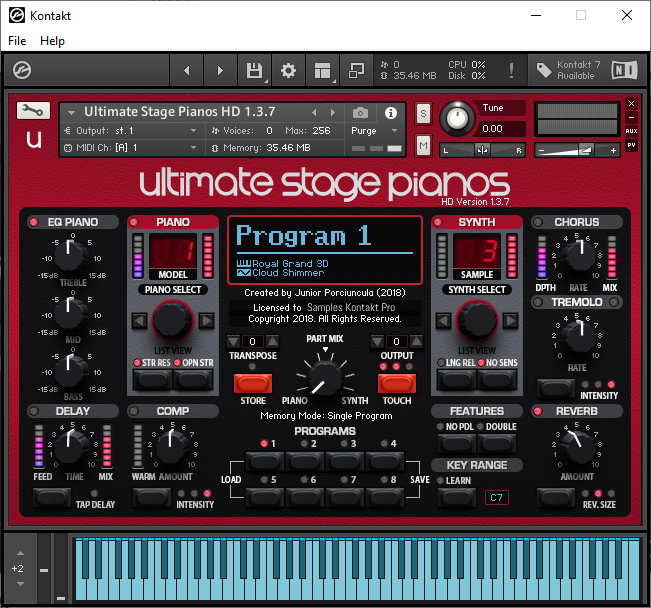This screenshot has width=651, height=608.
Task: Minimize instrument header with minus icon
Action: point(631,118)
